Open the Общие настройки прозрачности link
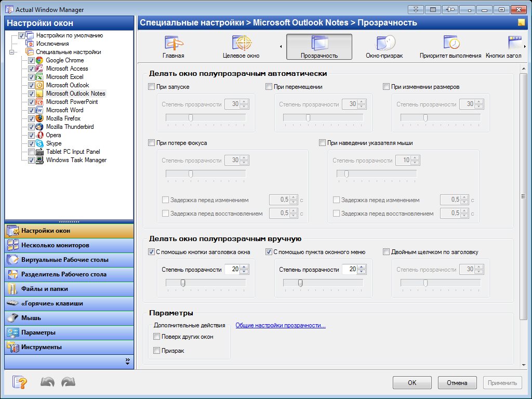This screenshot has width=532, height=399. 281,326
